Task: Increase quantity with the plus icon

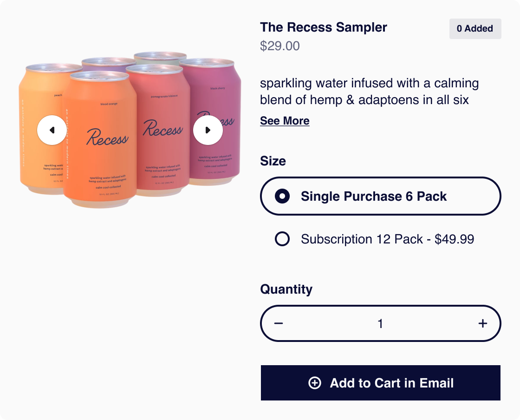Action: coord(483,323)
